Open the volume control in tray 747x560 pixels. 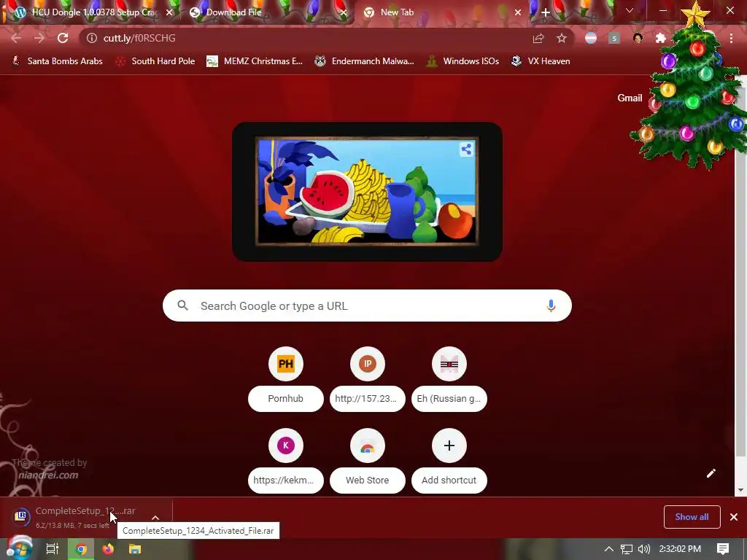[643, 549]
